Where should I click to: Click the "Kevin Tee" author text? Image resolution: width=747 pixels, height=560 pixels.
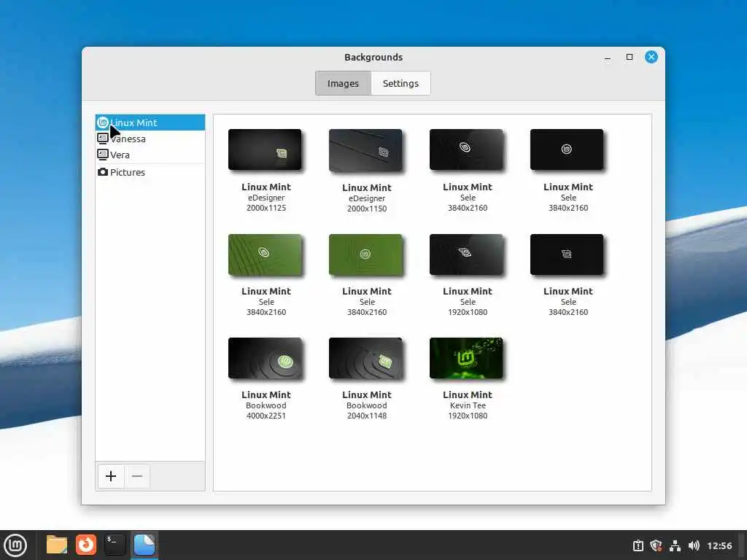point(468,405)
